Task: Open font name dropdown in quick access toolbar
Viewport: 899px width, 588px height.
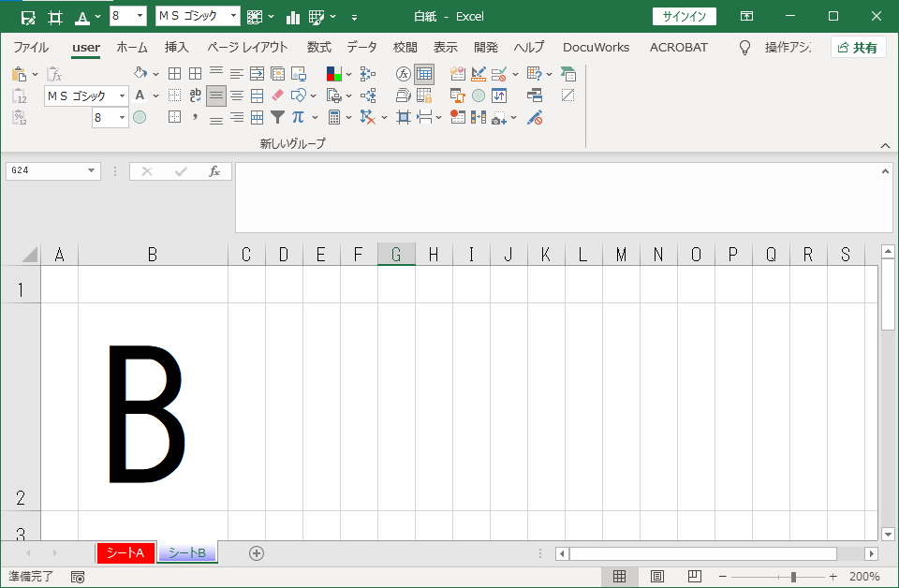Action: coord(233,16)
